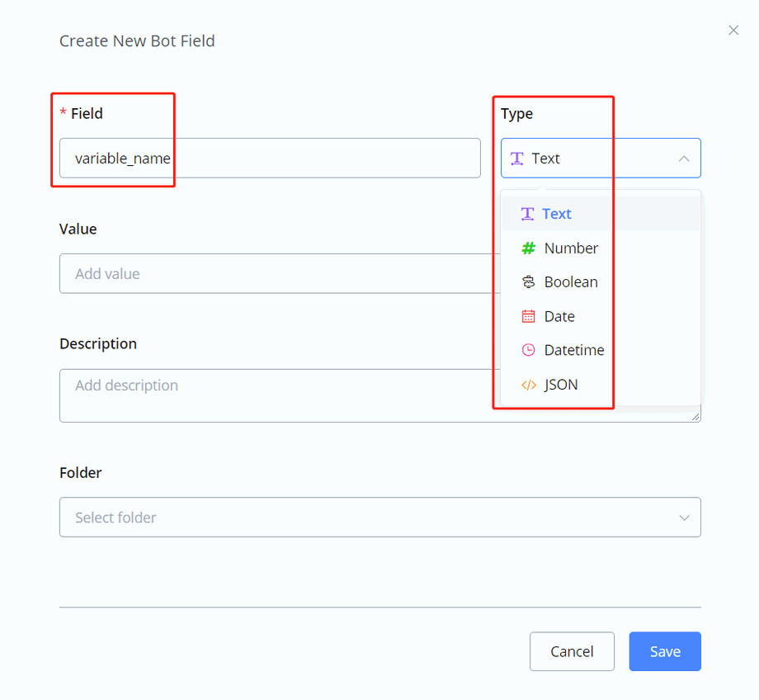
Task: Click the red Date calendar icon
Action: coord(529,316)
